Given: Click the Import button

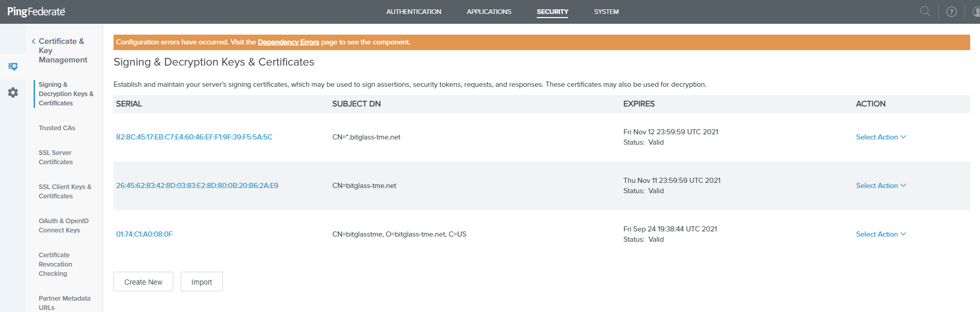Looking at the screenshot, I should tap(201, 282).
